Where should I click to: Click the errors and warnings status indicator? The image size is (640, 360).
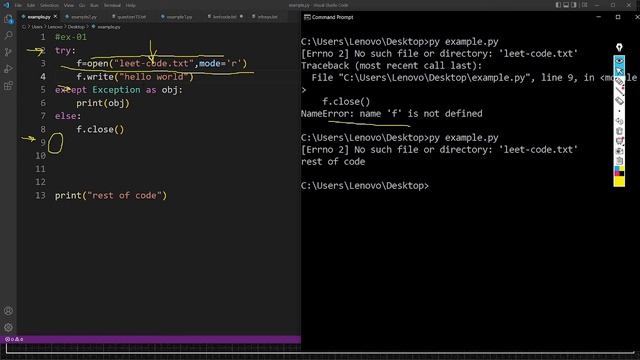point(14,339)
